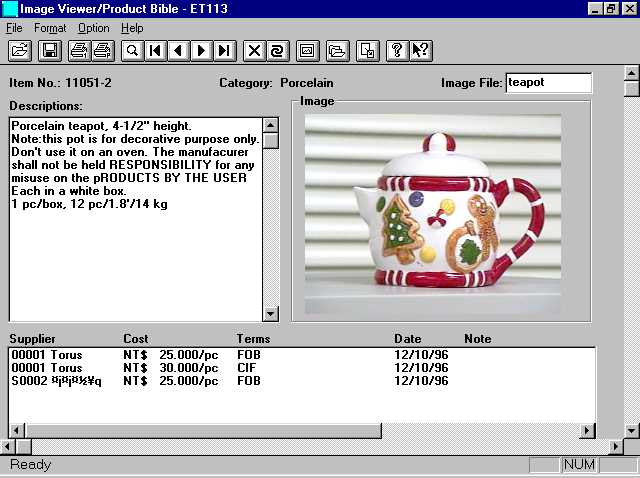The width and height of the screenshot is (640, 478).
Task: Go to previous record arrow icon
Action: pyautogui.click(x=179, y=51)
